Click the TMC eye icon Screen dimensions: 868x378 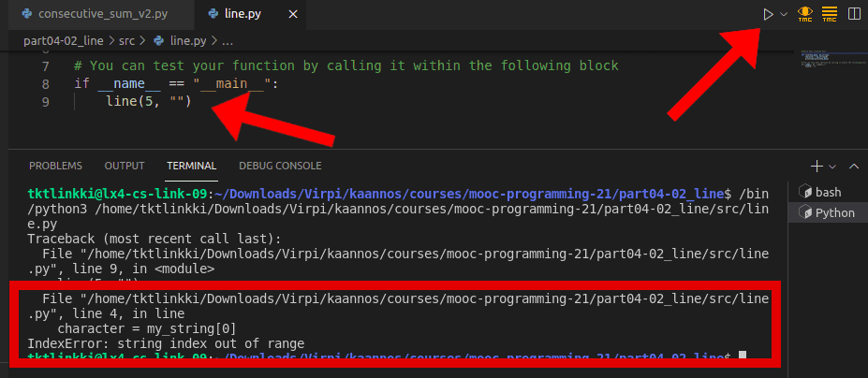[804, 14]
